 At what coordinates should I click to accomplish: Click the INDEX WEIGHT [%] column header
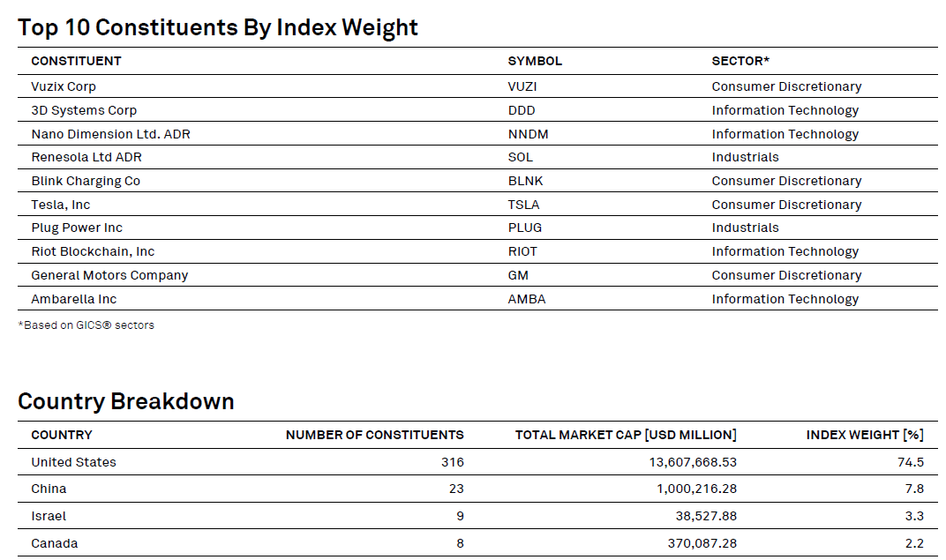pyautogui.click(x=863, y=434)
